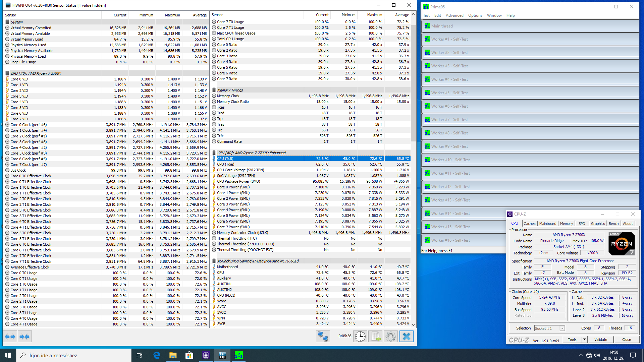
Task: Switch to Prime95 taskbar icon
Action: 238,355
